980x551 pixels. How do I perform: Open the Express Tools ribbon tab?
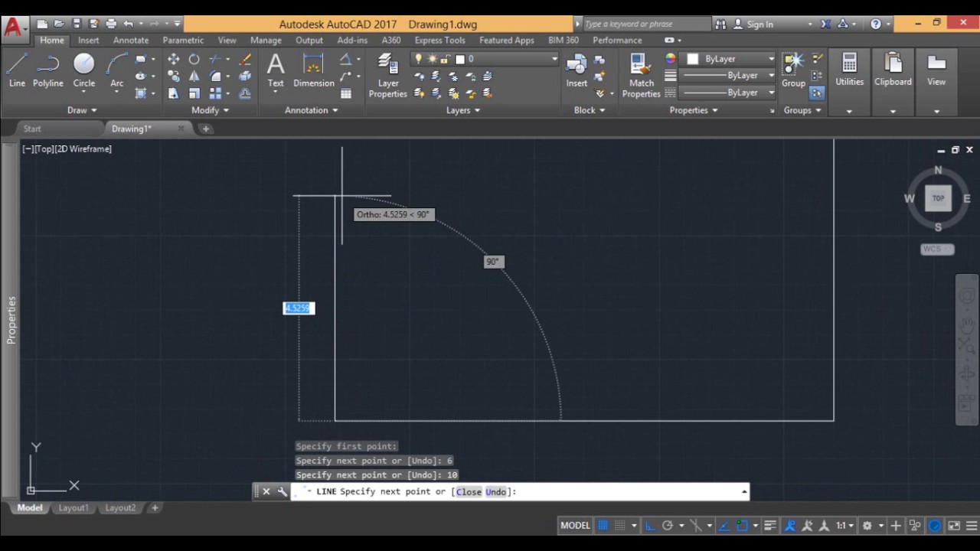coord(439,40)
